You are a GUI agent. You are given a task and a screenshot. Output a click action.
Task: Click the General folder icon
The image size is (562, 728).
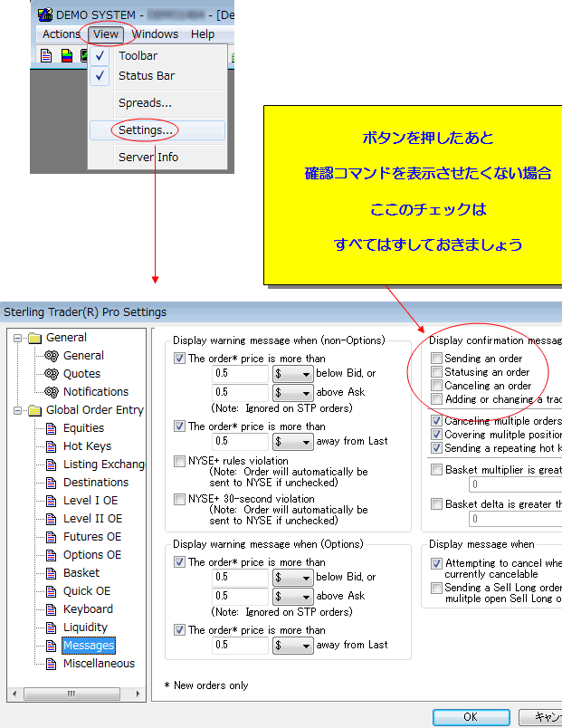point(34,338)
